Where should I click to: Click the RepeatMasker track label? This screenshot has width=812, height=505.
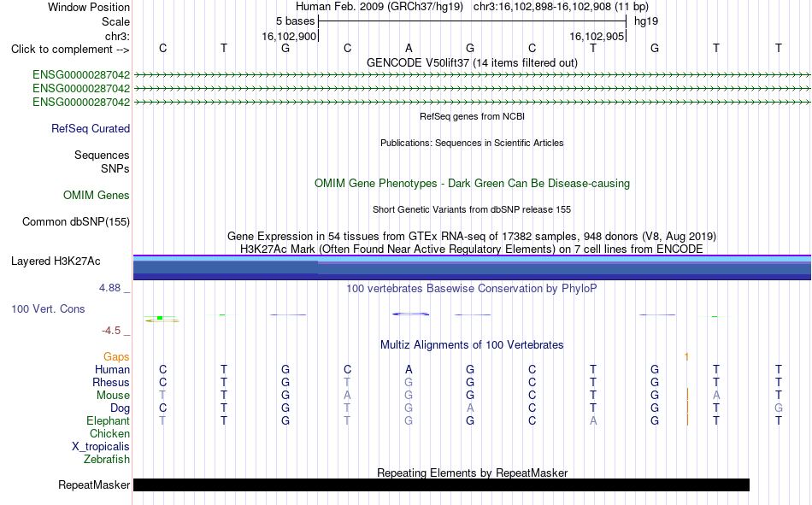pos(94,484)
